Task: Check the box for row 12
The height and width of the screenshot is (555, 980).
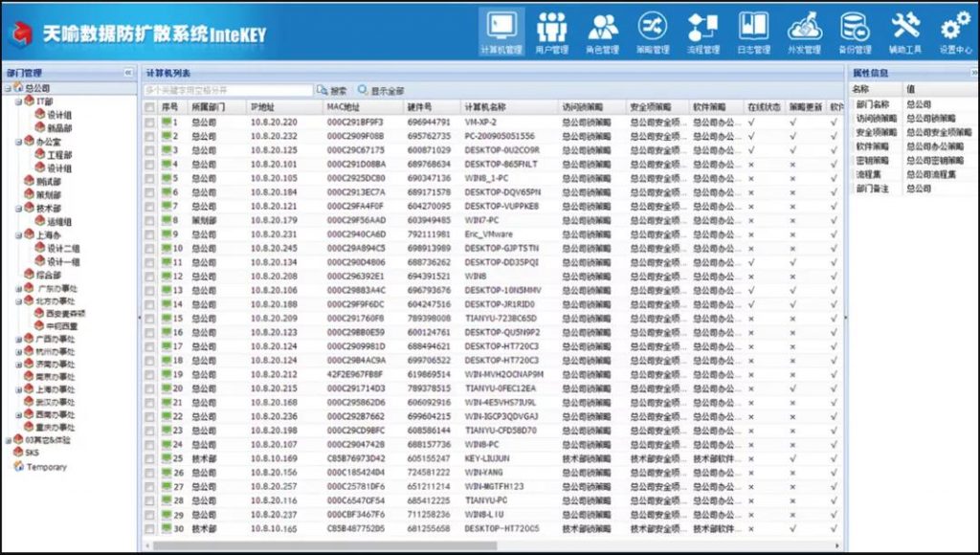Action: coord(149,277)
